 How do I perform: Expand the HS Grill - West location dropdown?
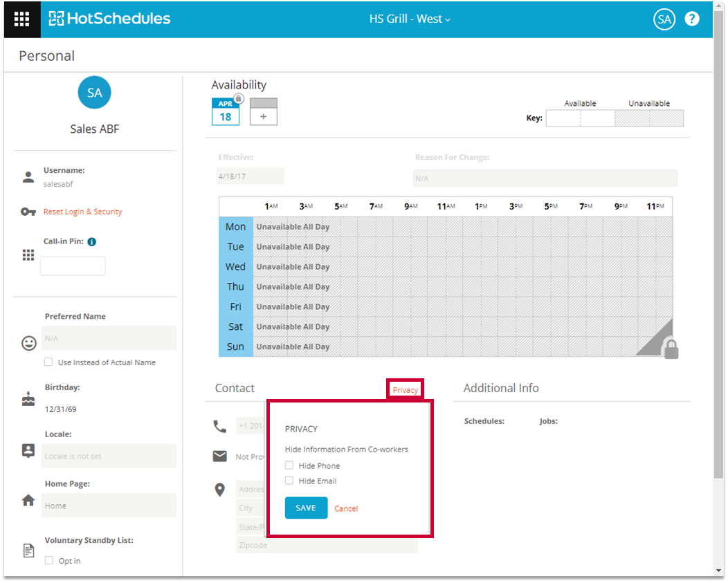tap(410, 19)
